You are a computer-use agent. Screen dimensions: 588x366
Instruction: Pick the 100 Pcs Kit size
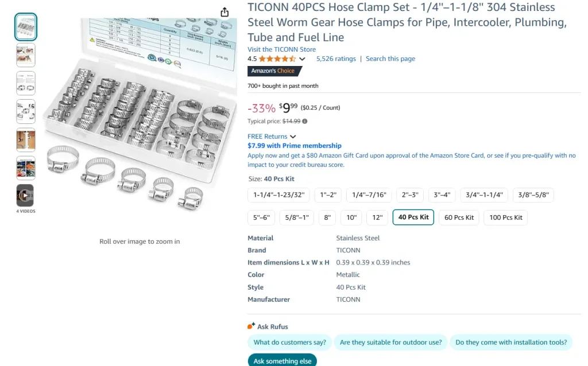coord(505,217)
